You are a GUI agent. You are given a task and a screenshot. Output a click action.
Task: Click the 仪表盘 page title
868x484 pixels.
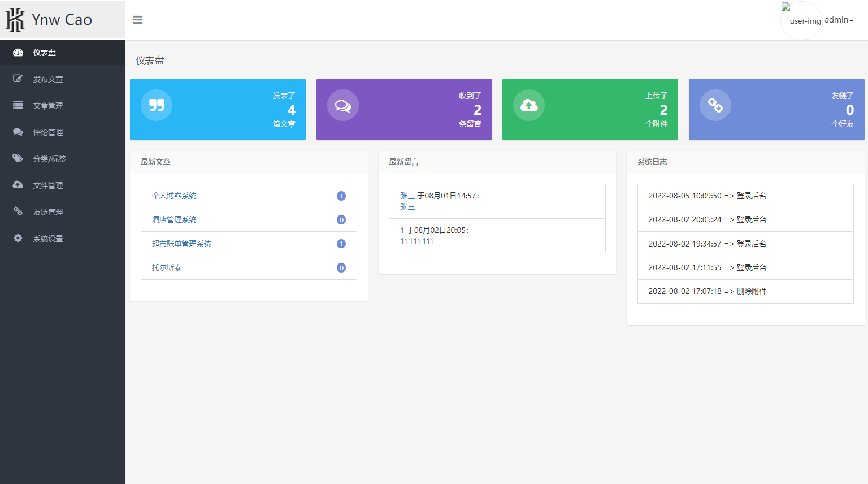coord(150,60)
